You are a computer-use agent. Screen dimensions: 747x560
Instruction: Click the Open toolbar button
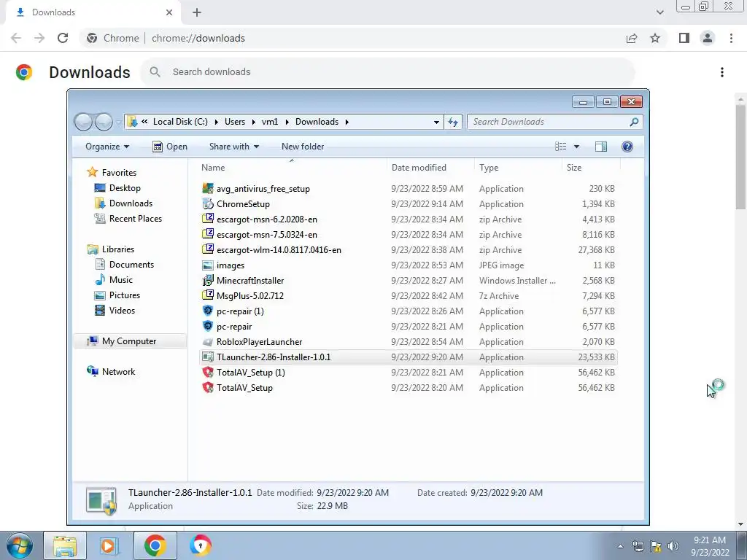[x=169, y=146]
